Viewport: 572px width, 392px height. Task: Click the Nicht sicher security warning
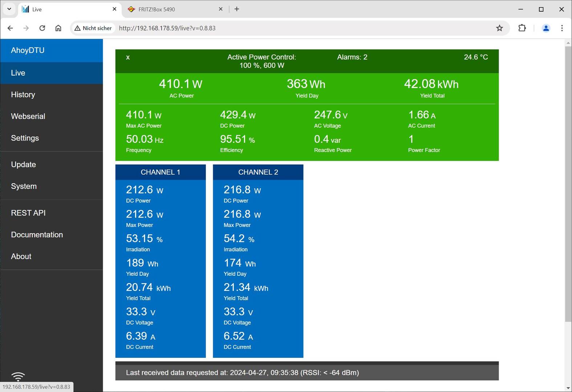93,28
